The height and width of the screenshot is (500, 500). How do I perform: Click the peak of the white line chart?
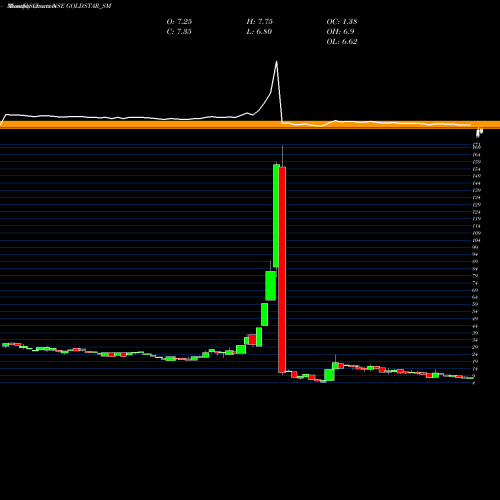[x=276, y=62]
